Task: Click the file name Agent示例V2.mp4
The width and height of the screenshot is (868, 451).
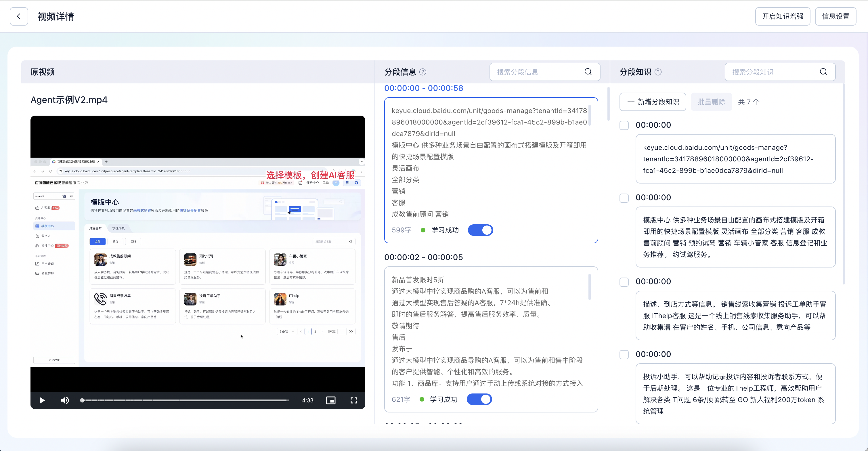Action: point(69,100)
